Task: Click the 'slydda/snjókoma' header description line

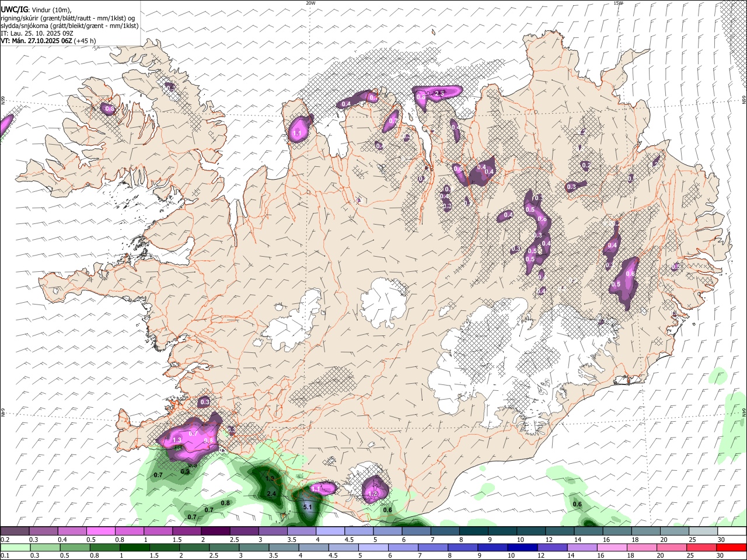Action: pyautogui.click(x=69, y=26)
